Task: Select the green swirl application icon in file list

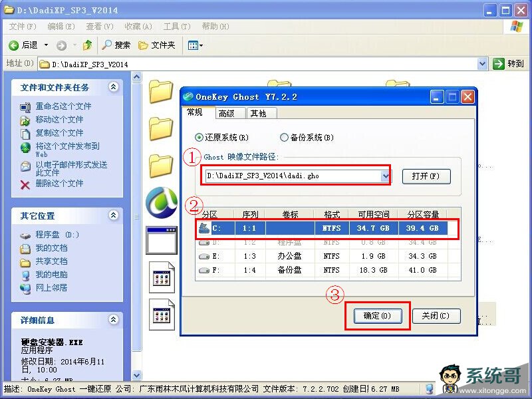Action: point(162,203)
